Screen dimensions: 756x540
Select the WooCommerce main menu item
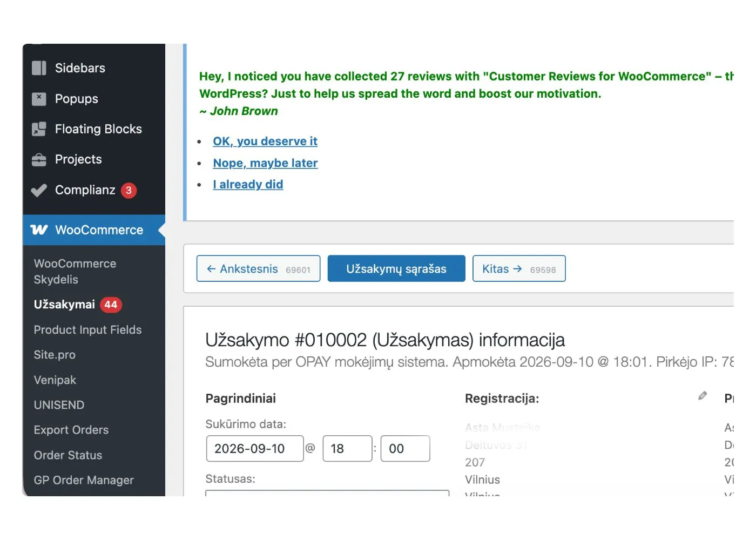pyautogui.click(x=94, y=230)
